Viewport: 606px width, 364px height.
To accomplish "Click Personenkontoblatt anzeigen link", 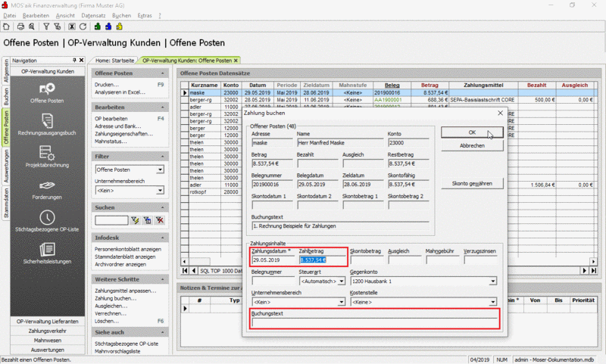I will (128, 250).
